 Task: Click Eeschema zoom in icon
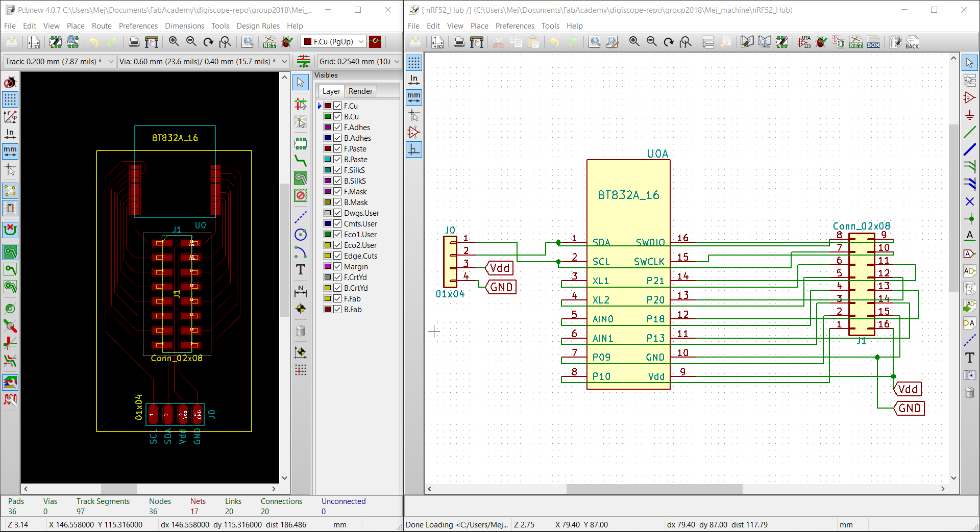tap(634, 42)
